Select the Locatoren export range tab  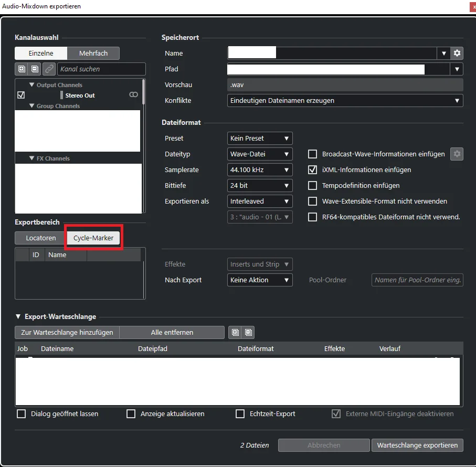click(x=41, y=238)
